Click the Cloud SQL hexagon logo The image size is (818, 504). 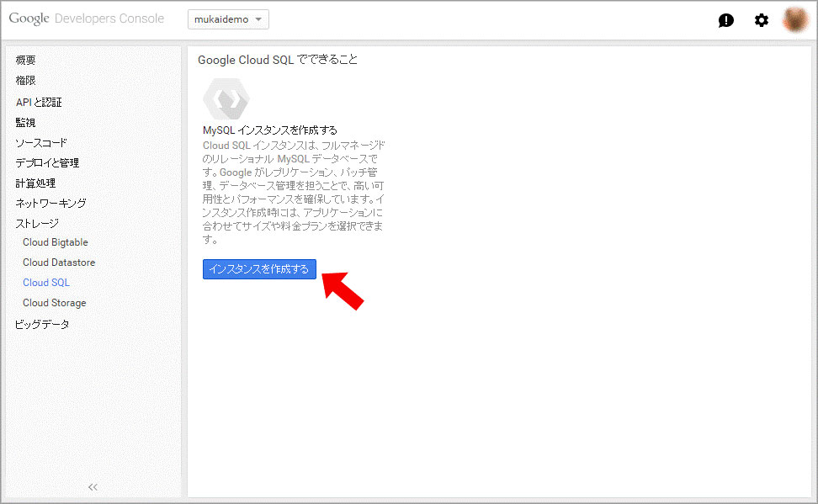pyautogui.click(x=226, y=98)
